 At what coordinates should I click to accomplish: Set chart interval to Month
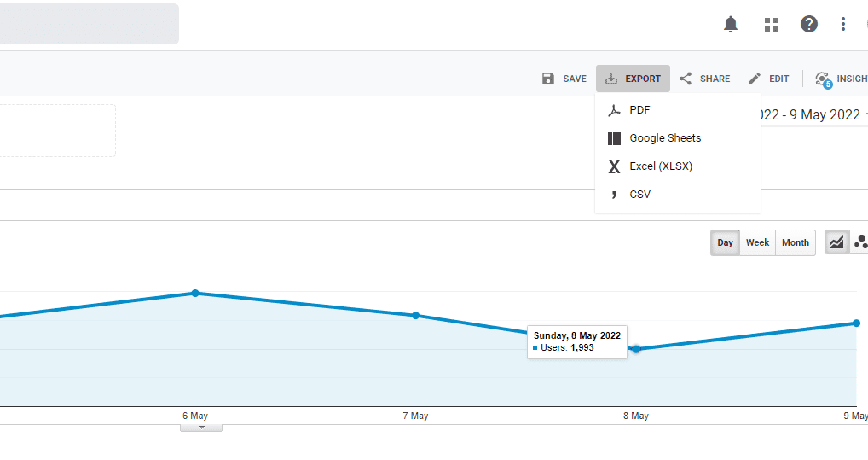(795, 242)
